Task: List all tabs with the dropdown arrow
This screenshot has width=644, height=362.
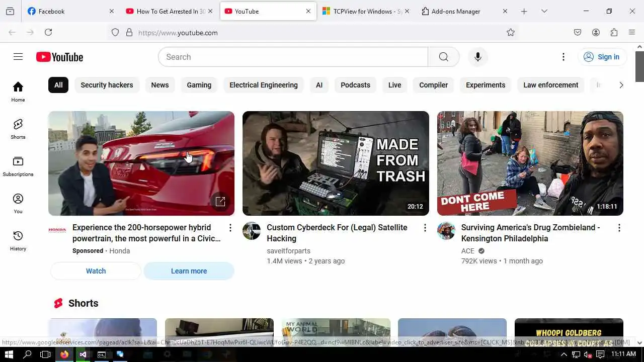Action: pos(544,11)
